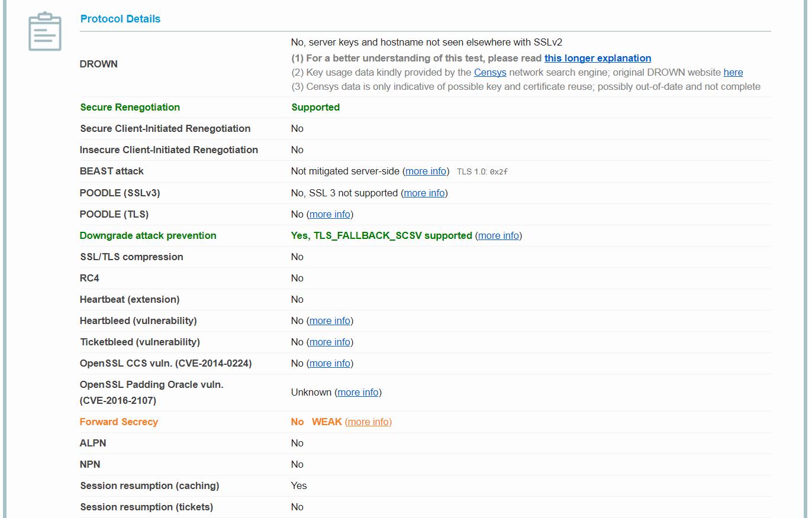Click 'OpenSSL CCS vuln. (CVE-2014-0224)' label
This screenshot has width=812, height=518.
coord(166,363)
